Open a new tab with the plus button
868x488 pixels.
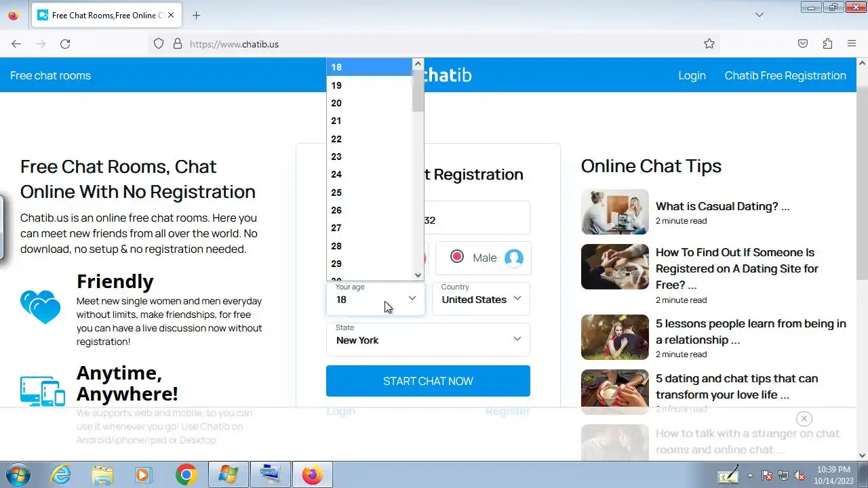click(x=197, y=15)
